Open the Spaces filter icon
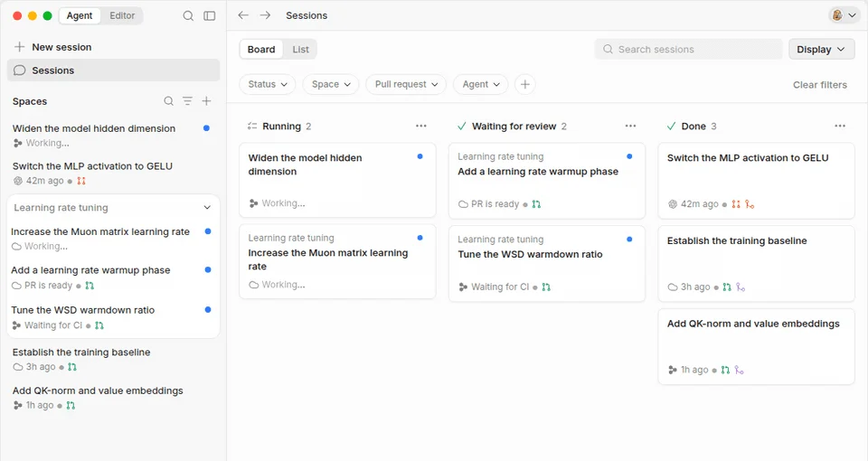Viewport: 868px width, 461px height. point(188,100)
